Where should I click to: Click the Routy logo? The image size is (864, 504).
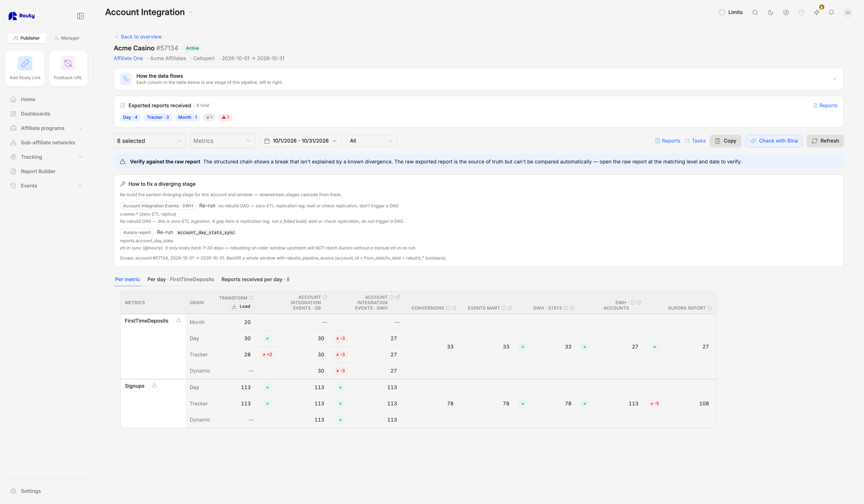21,16
